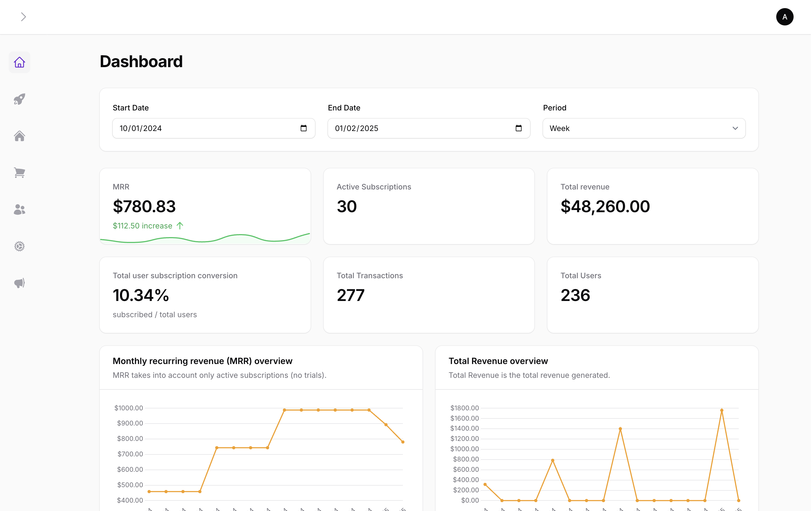Click the highest peak on Total Revenue chart
The width and height of the screenshot is (812, 511).
(x=722, y=411)
